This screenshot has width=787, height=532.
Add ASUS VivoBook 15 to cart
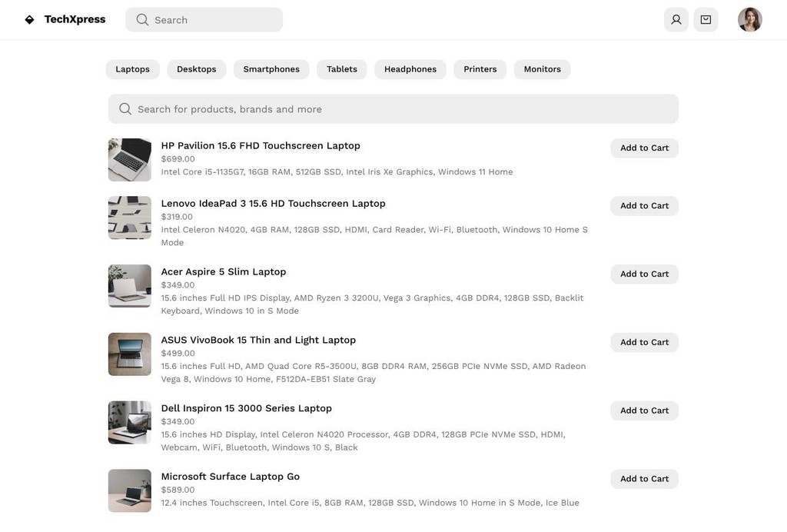(645, 342)
